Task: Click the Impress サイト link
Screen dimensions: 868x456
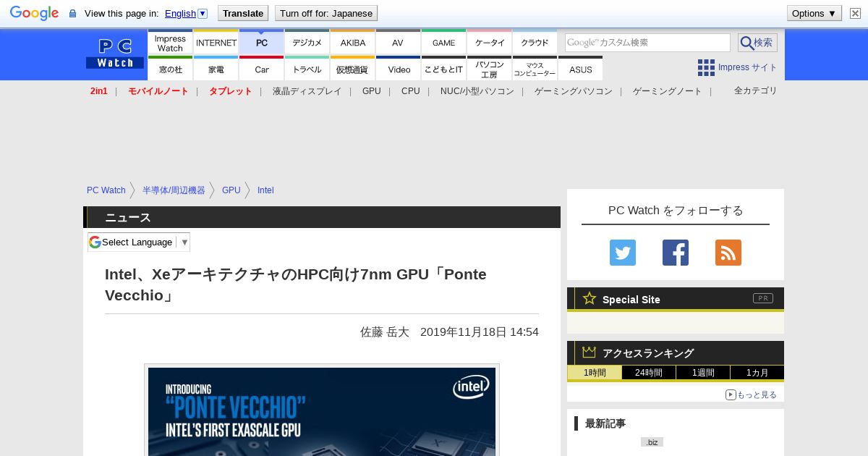Action: click(748, 67)
